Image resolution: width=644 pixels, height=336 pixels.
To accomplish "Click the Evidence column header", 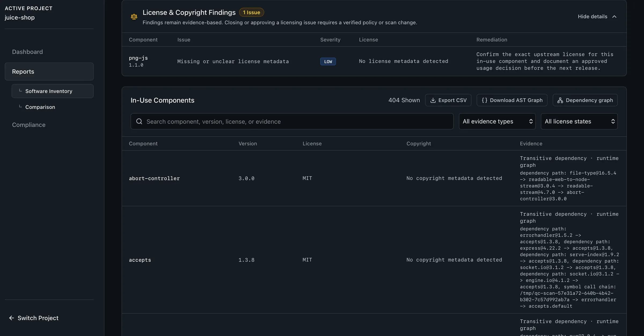I will click(x=531, y=144).
